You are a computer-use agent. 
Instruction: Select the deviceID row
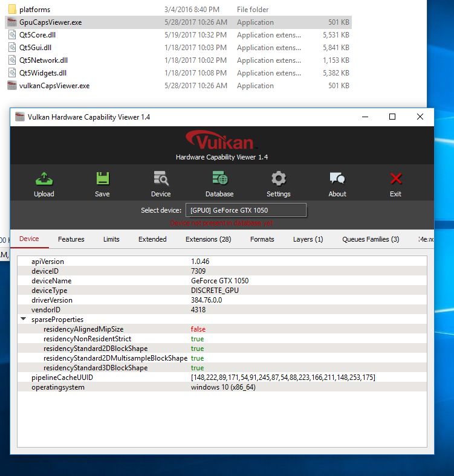pyautogui.click(x=222, y=271)
